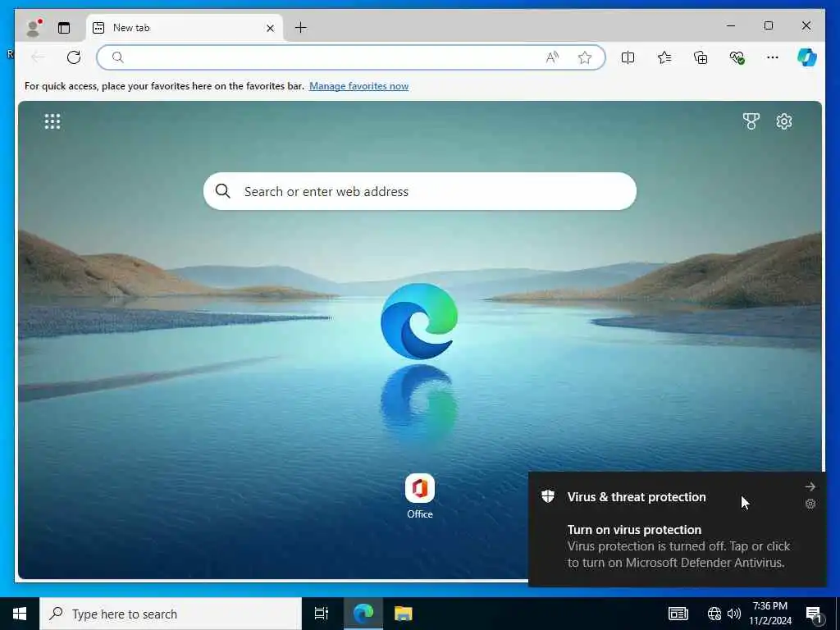This screenshot has width=840, height=630.
Task: Open Browser essentials heart icon
Action: tap(737, 57)
